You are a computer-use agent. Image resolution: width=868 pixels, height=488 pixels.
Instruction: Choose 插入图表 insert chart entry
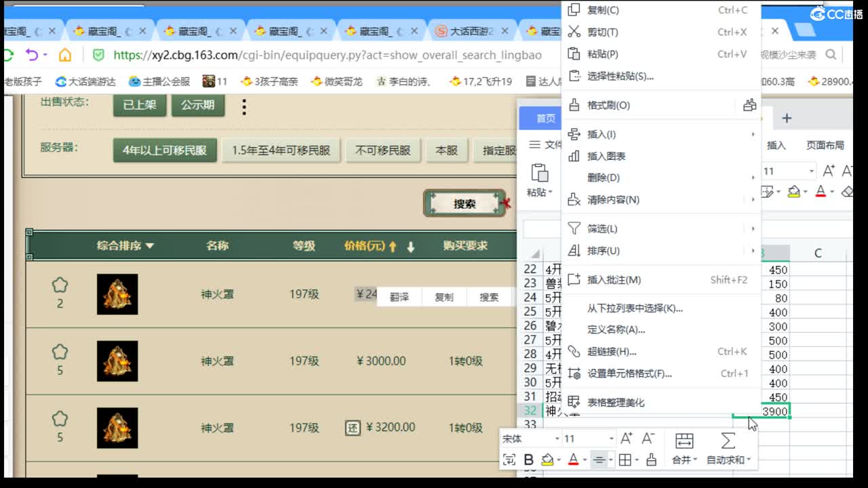point(661,156)
